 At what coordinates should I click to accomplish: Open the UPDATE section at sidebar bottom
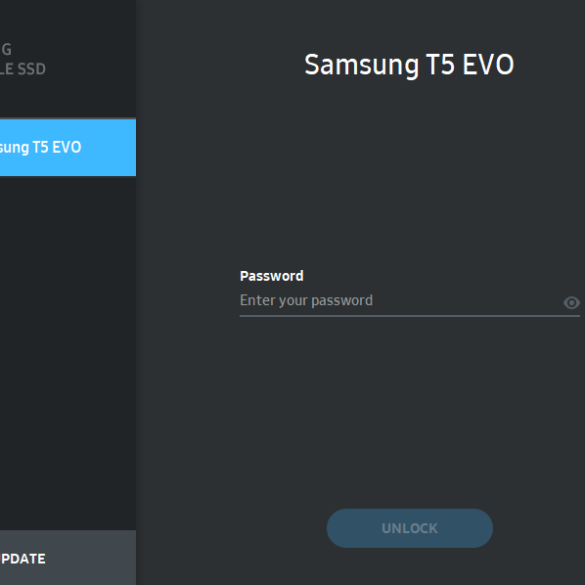[68, 558]
